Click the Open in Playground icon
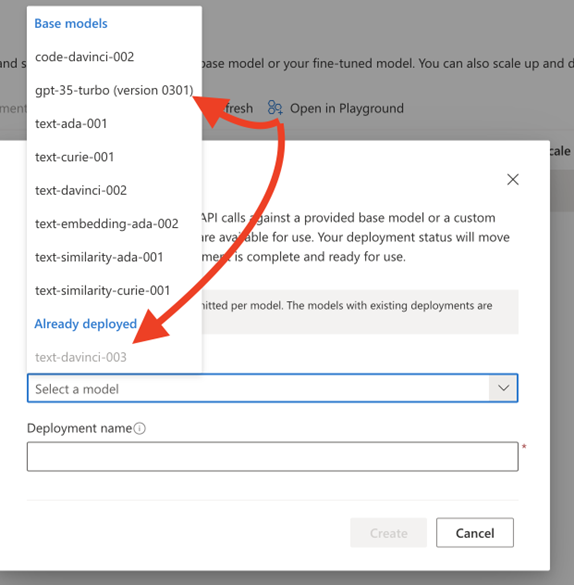Image resolution: width=574 pixels, height=585 pixels. [275, 108]
